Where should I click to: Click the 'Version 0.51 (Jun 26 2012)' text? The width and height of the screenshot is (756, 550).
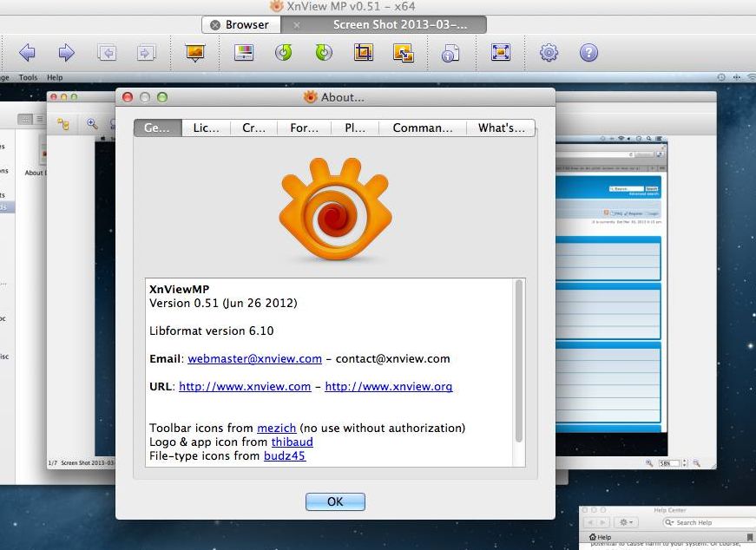[x=223, y=304]
